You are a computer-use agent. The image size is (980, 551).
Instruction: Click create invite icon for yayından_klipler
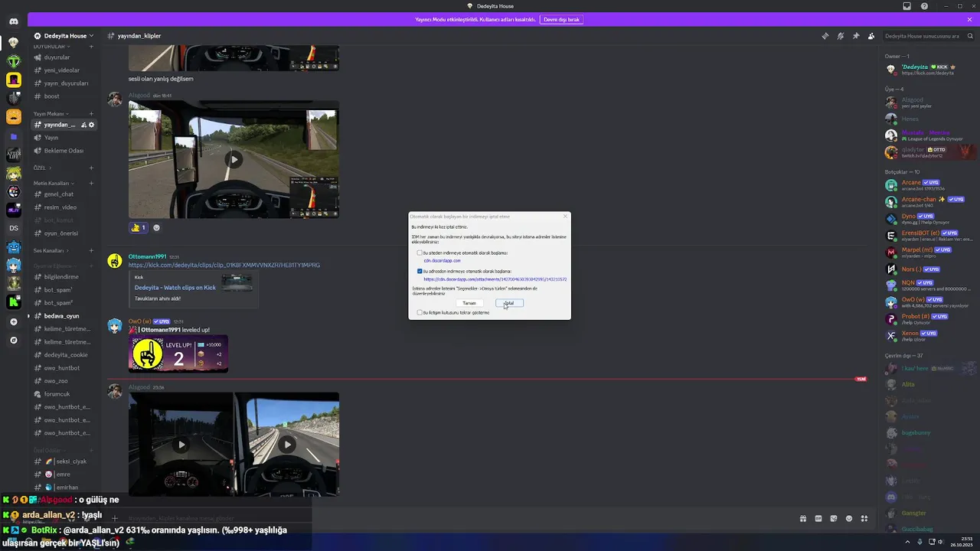coord(83,125)
